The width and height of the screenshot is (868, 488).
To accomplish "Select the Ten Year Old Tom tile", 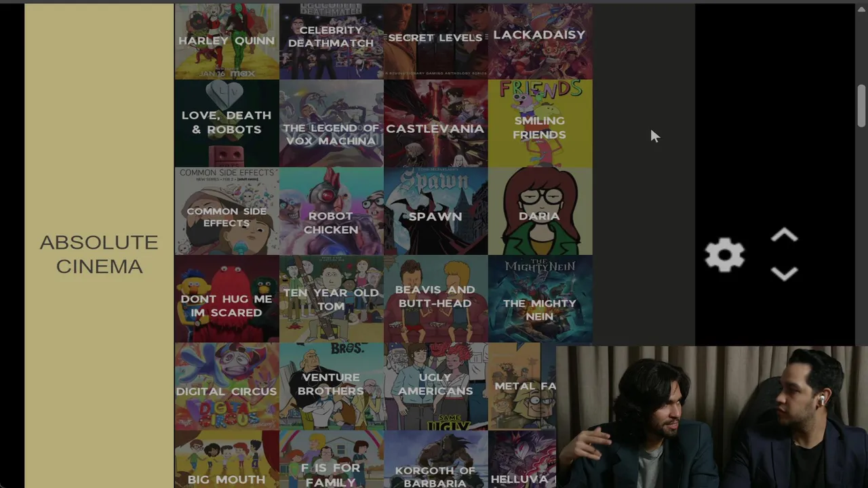I will point(331,298).
